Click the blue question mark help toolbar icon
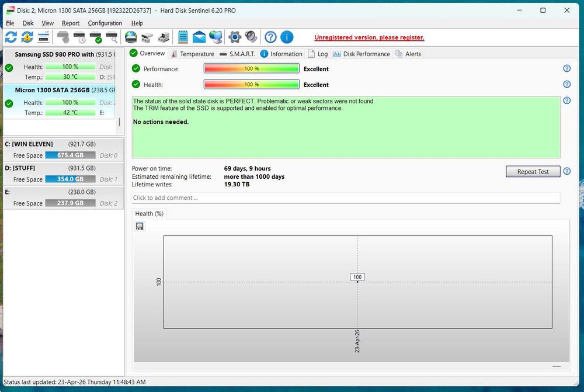 pyautogui.click(x=270, y=37)
